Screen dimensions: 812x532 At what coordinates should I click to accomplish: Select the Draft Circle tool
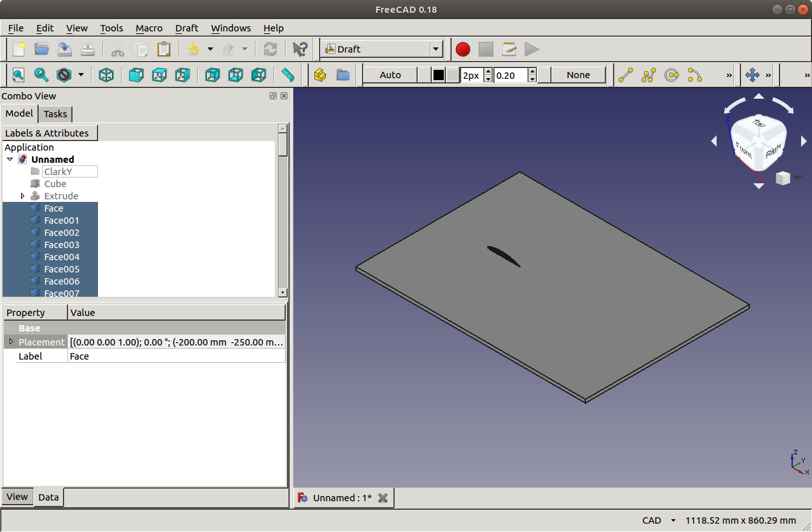pos(672,75)
